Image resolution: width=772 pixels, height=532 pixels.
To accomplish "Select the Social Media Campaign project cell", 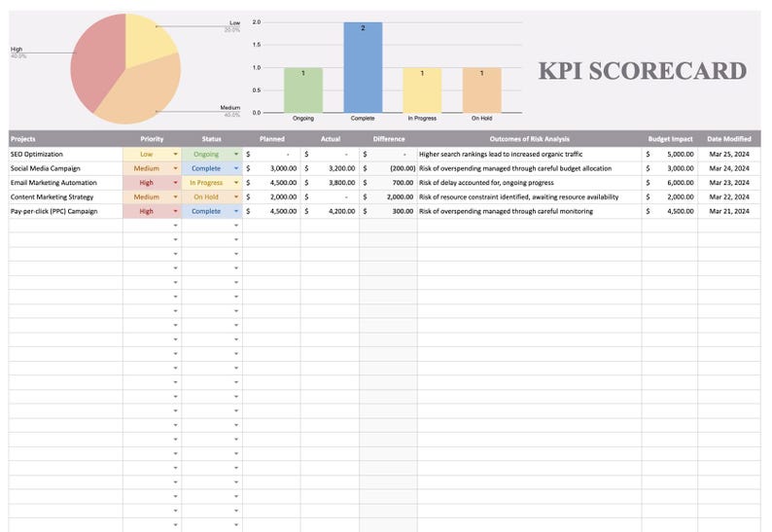I will pos(65,168).
